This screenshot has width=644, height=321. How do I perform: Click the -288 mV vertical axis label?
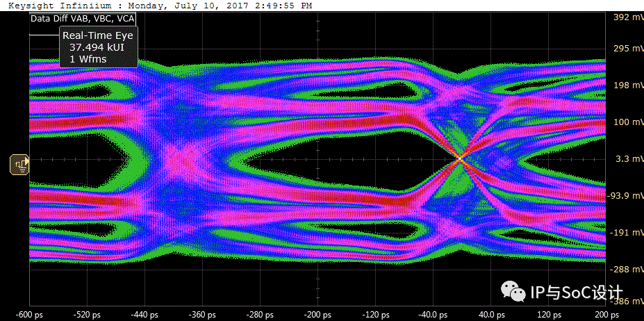(x=625, y=269)
